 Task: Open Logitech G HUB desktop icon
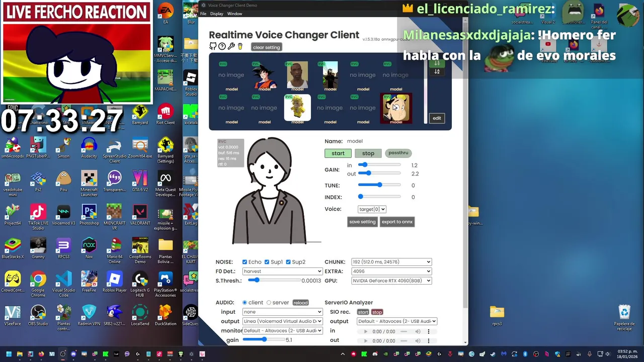point(140,284)
